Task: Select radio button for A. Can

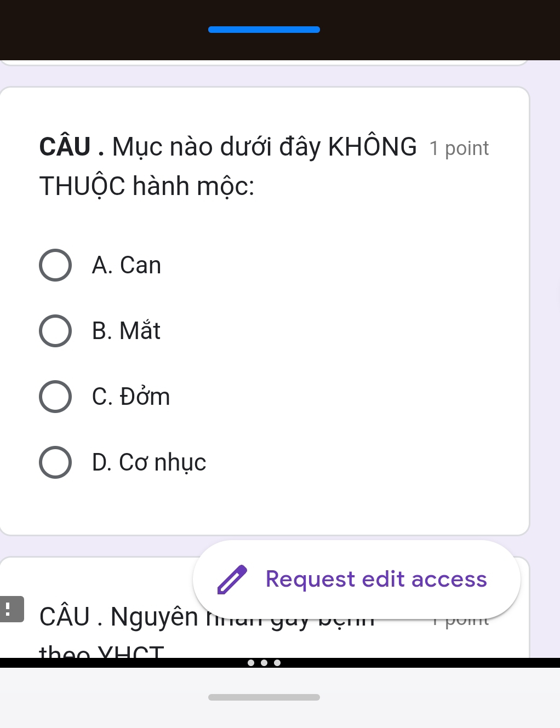Action: tap(55, 265)
